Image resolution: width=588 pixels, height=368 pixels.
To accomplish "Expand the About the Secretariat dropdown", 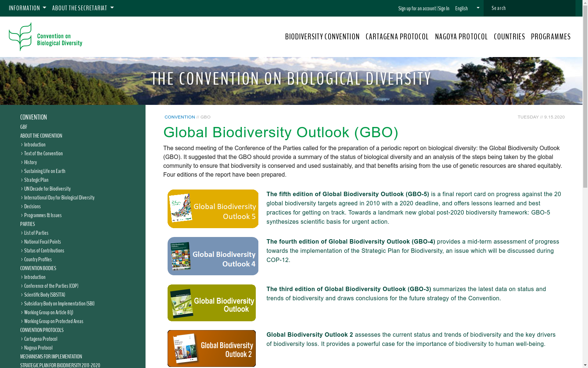I will (83, 8).
